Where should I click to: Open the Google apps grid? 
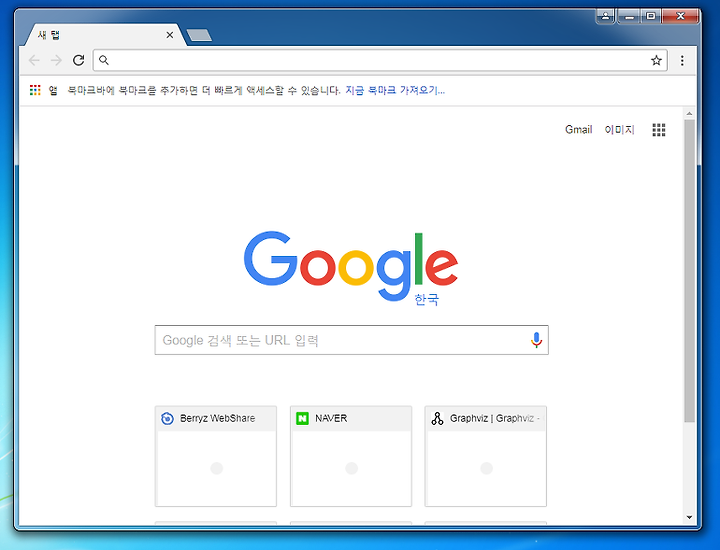coord(658,130)
